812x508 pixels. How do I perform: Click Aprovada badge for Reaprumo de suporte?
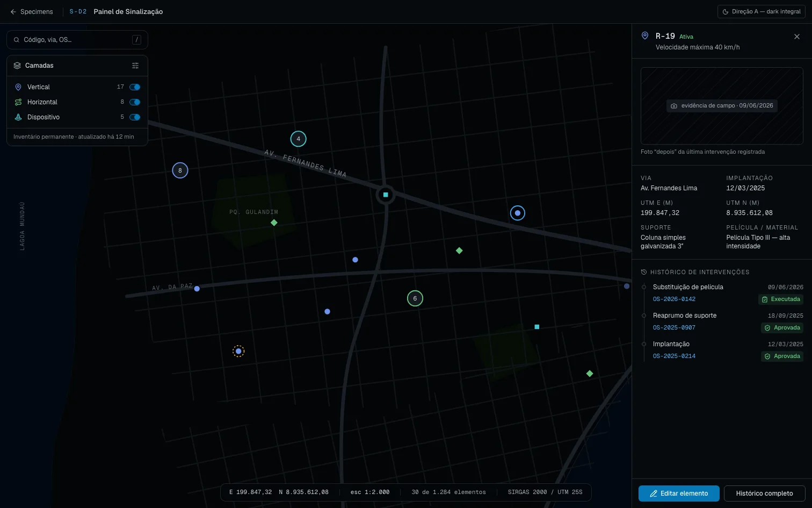point(782,328)
